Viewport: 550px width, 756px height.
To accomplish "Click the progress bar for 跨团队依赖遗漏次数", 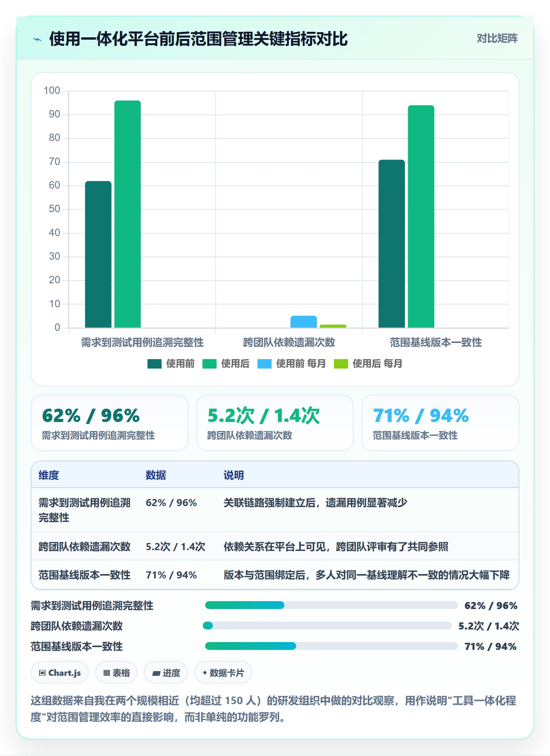I will tap(327, 626).
